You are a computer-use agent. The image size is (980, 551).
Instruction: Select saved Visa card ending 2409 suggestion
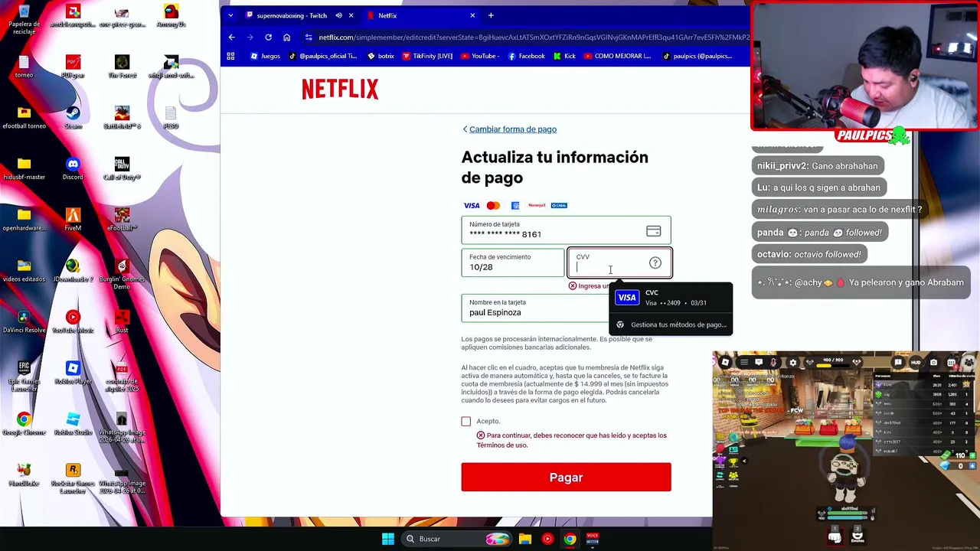pyautogui.click(x=671, y=298)
